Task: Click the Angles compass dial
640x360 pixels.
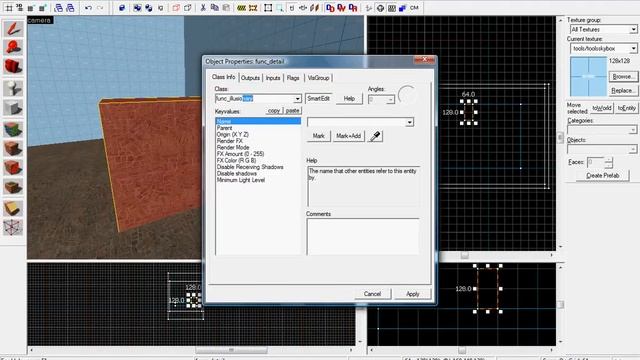Action: pyautogui.click(x=407, y=95)
